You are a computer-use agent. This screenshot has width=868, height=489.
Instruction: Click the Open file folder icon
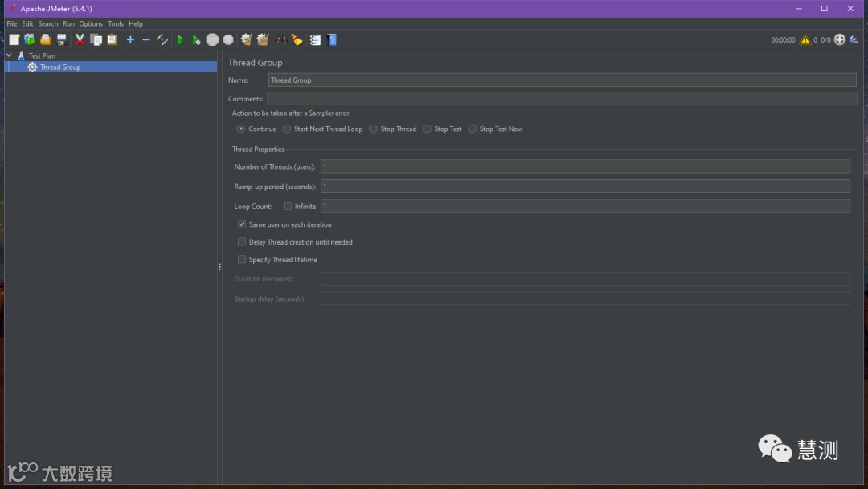point(45,40)
